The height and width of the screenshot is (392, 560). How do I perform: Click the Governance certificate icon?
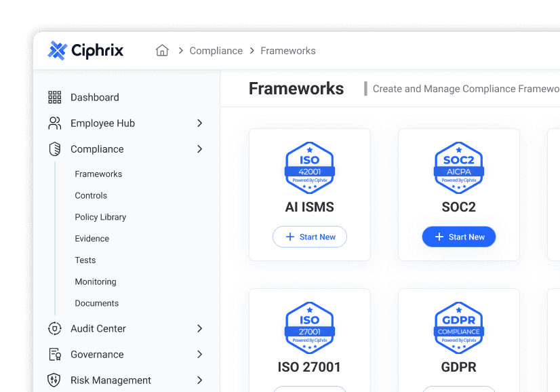[55, 355]
